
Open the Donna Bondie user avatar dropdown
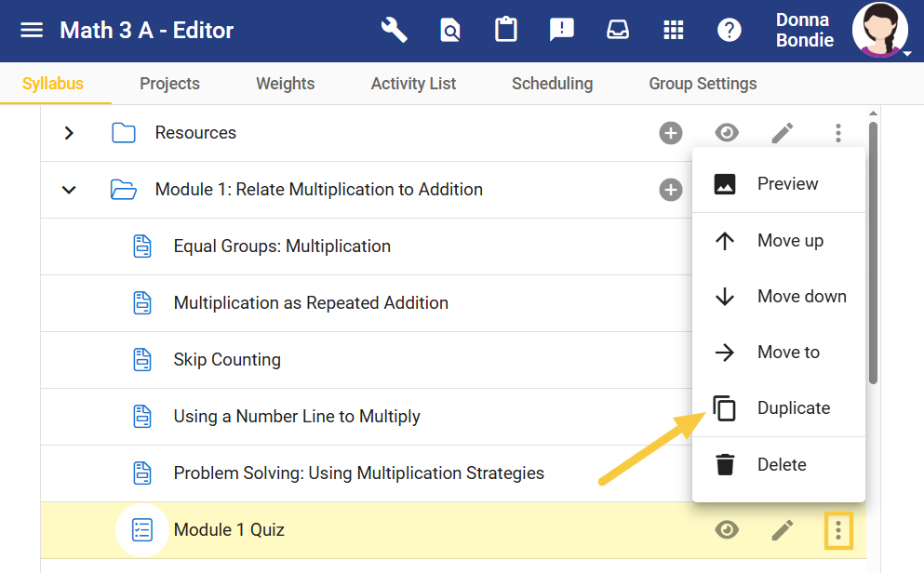pyautogui.click(x=880, y=31)
